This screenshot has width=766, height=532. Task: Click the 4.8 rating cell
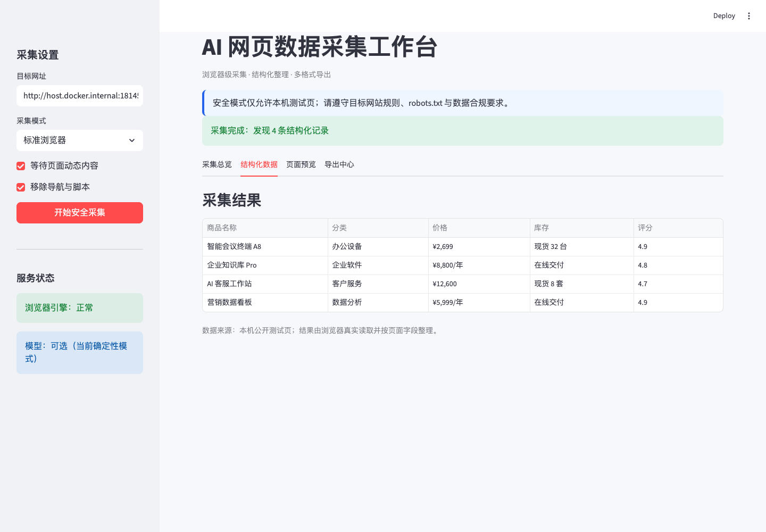pyautogui.click(x=678, y=265)
